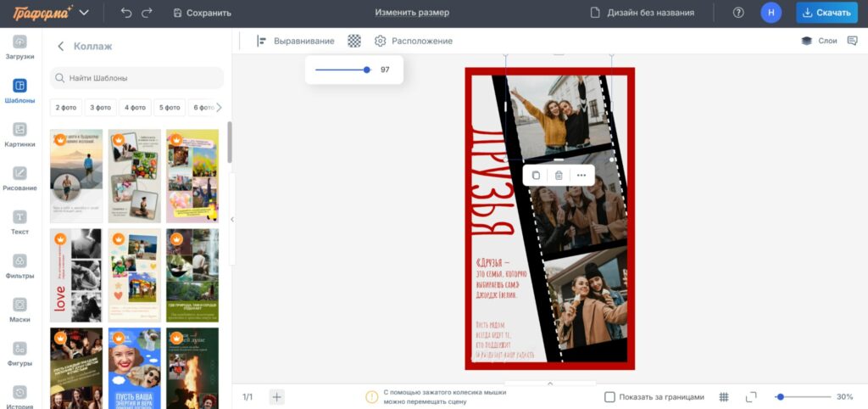This screenshot has width=868, height=409.
Task: Click the Найти Шаблоны search field
Action: pyautogui.click(x=136, y=78)
